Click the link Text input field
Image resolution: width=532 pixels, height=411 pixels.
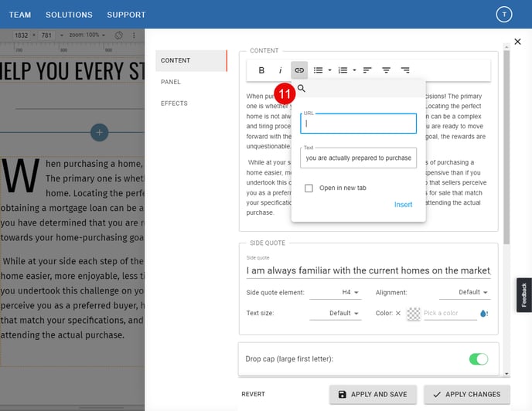[358, 158]
